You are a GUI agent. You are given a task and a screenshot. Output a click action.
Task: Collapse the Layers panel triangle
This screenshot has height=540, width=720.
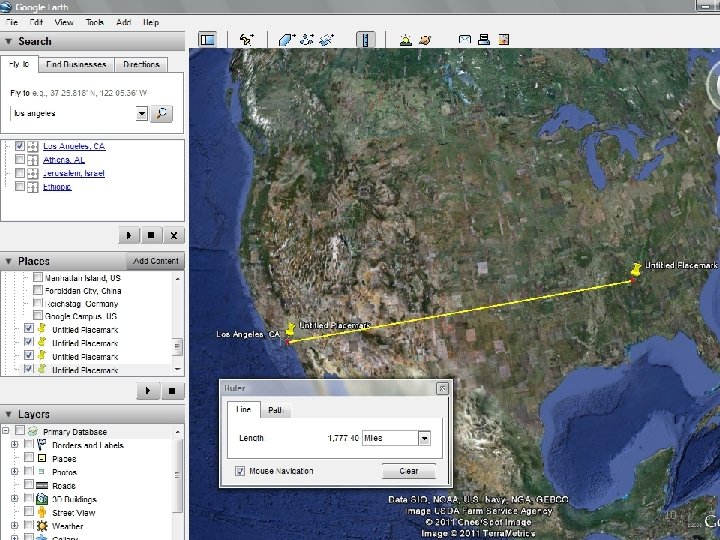pyautogui.click(x=8, y=414)
